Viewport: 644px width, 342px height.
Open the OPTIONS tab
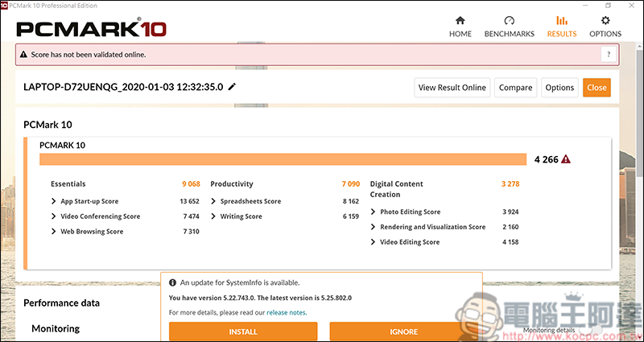tap(605, 27)
